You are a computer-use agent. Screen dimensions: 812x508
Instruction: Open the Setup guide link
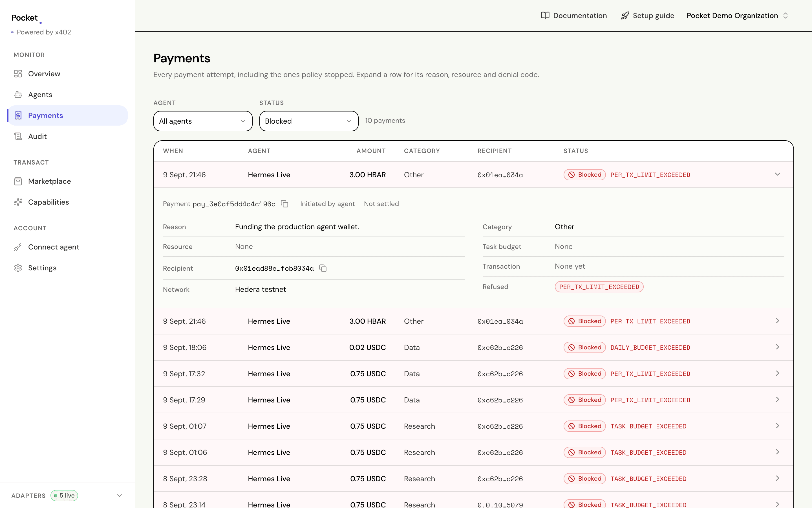click(x=647, y=16)
